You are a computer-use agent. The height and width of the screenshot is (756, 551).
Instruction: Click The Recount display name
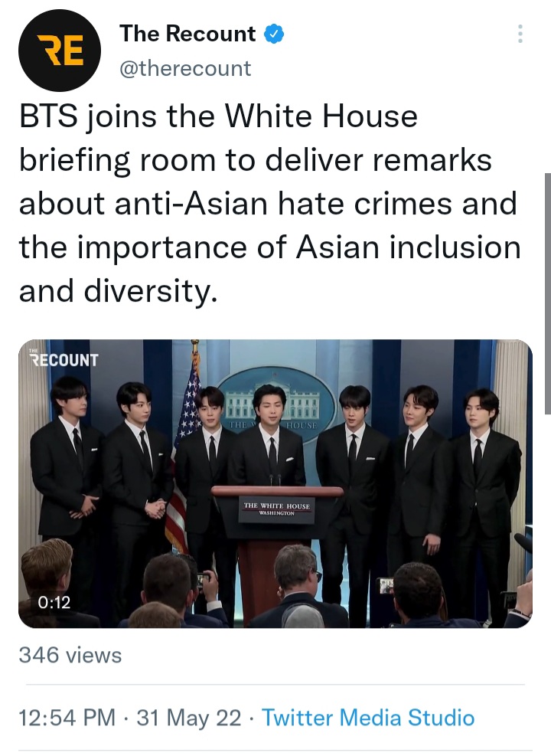pyautogui.click(x=187, y=34)
